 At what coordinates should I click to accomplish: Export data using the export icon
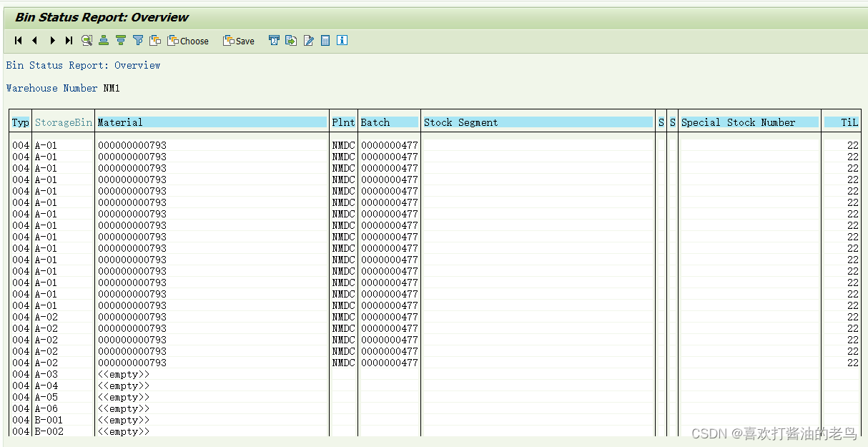coord(291,41)
